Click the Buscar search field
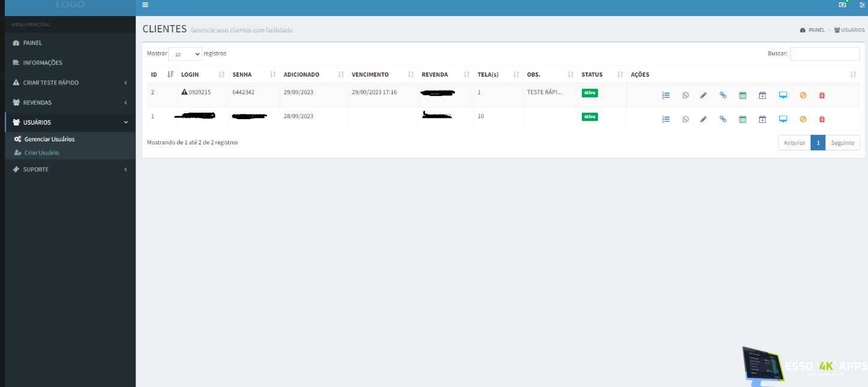The width and height of the screenshot is (868, 387). pos(824,54)
